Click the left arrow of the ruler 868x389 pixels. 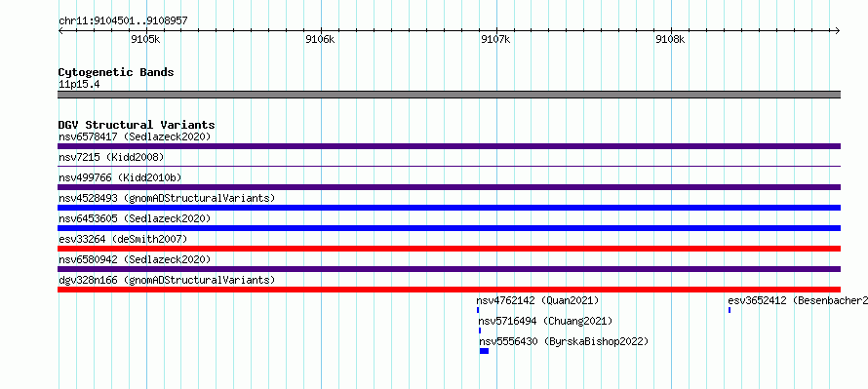pos(60,31)
